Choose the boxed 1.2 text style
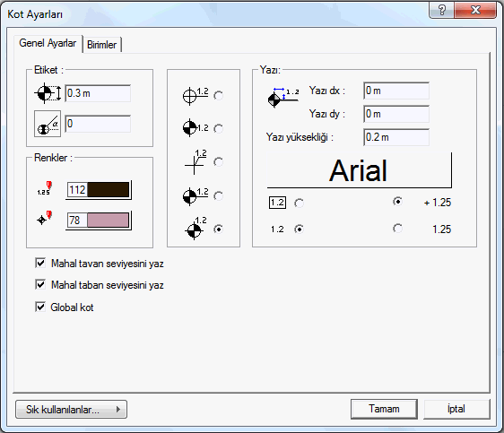This screenshot has width=504, height=433. (299, 203)
